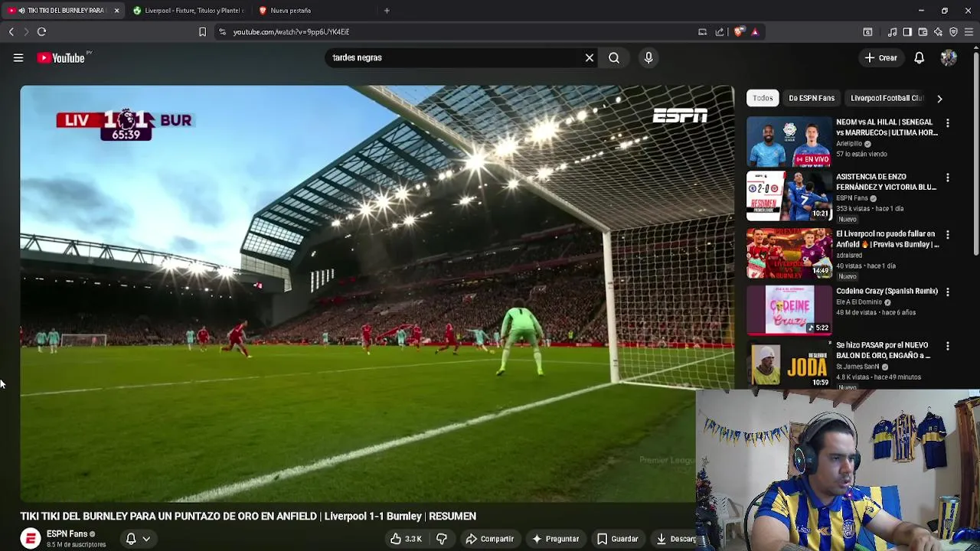Go forward with the browser forward arrow
Image resolution: width=980 pixels, height=551 pixels.
(25, 31)
